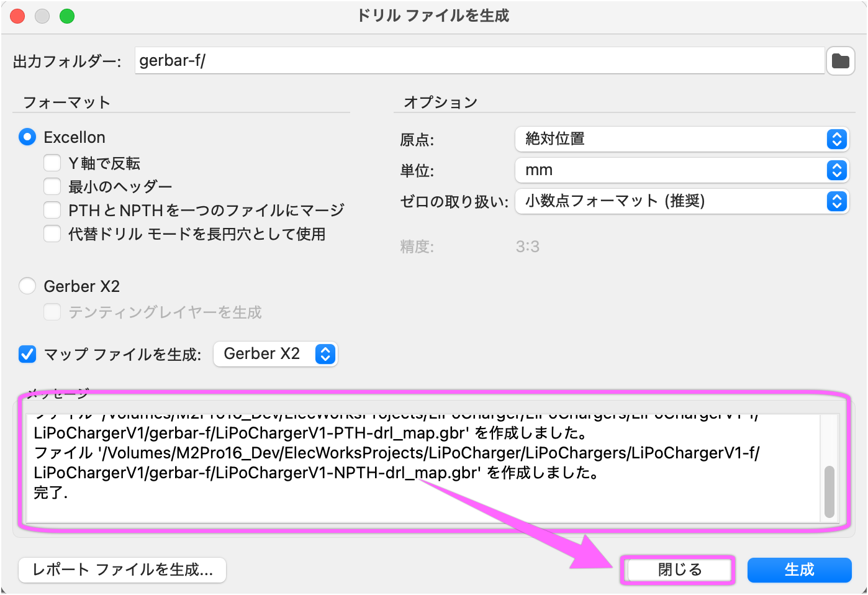The height and width of the screenshot is (595, 868).
Task: Click the 生成 button
Action: click(x=799, y=570)
